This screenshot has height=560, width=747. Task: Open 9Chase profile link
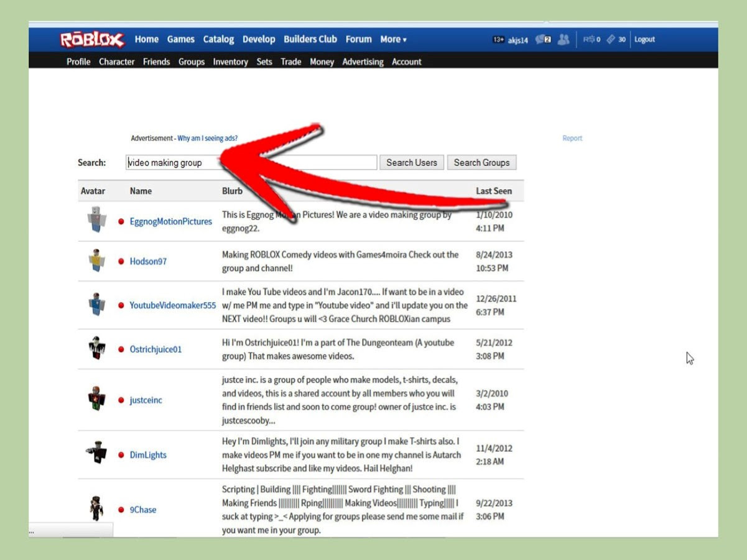coord(143,510)
